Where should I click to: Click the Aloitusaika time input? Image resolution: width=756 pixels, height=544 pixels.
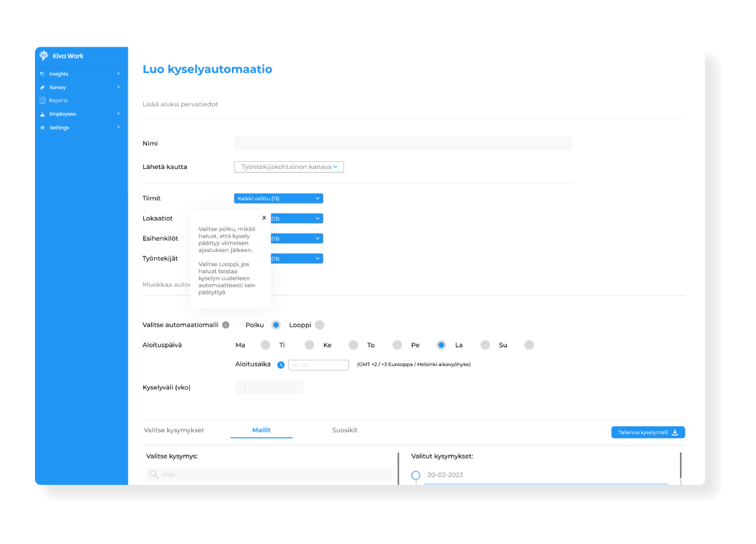319,365
